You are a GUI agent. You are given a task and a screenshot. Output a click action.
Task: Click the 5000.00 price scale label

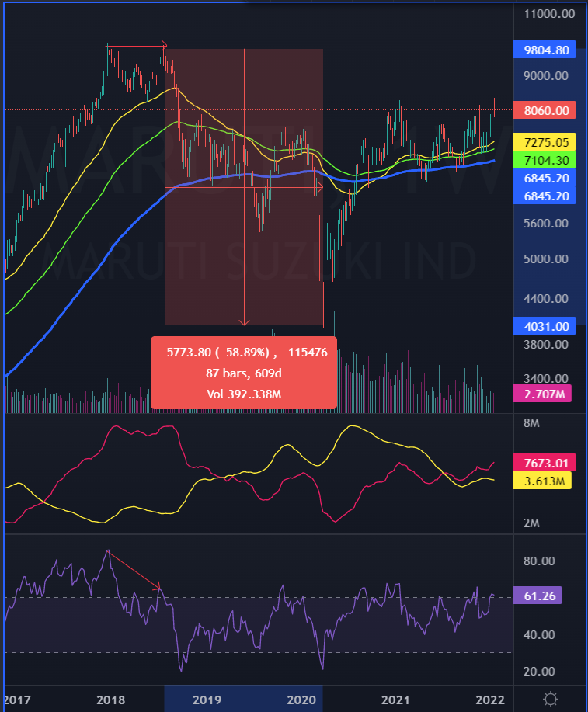[x=546, y=259]
